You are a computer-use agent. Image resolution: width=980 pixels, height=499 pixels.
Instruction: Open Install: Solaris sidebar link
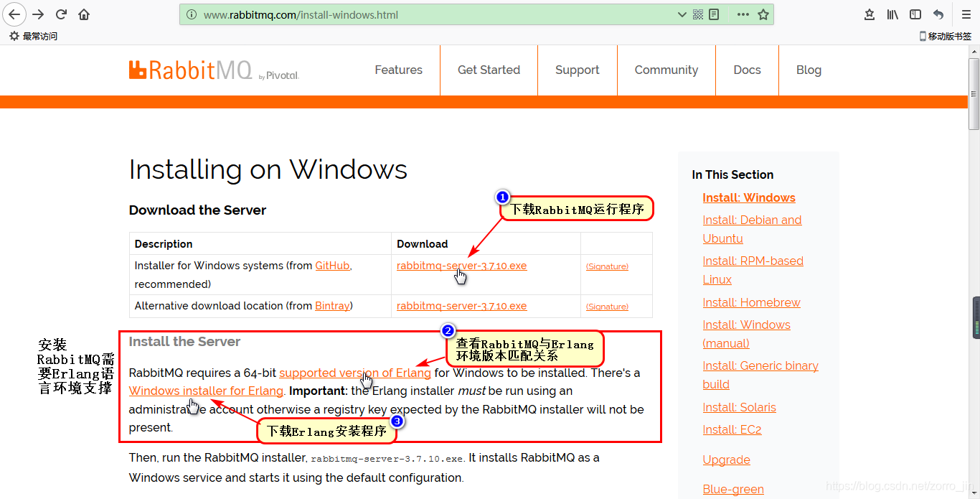point(739,407)
